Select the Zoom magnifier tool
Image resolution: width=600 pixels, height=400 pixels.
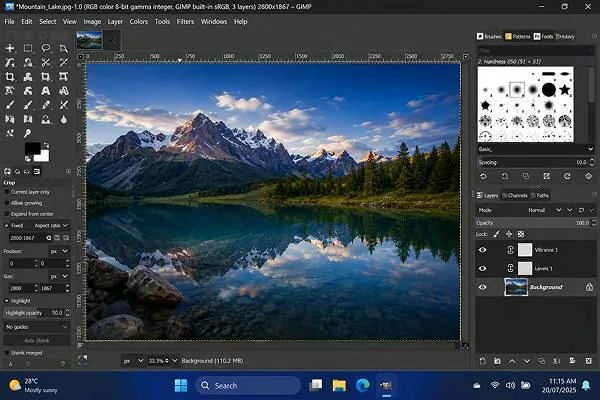[28, 133]
